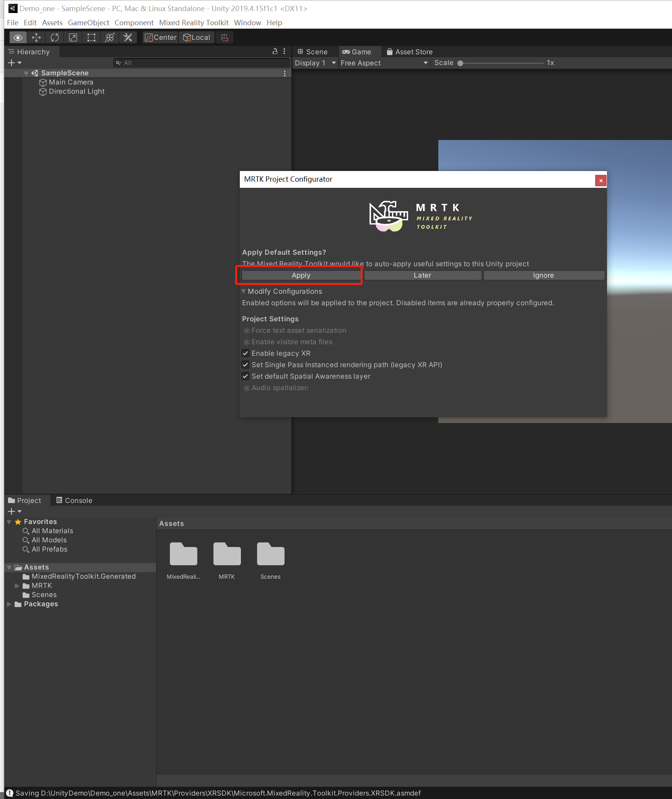Select the Move tool
672x799 pixels.
(x=36, y=37)
